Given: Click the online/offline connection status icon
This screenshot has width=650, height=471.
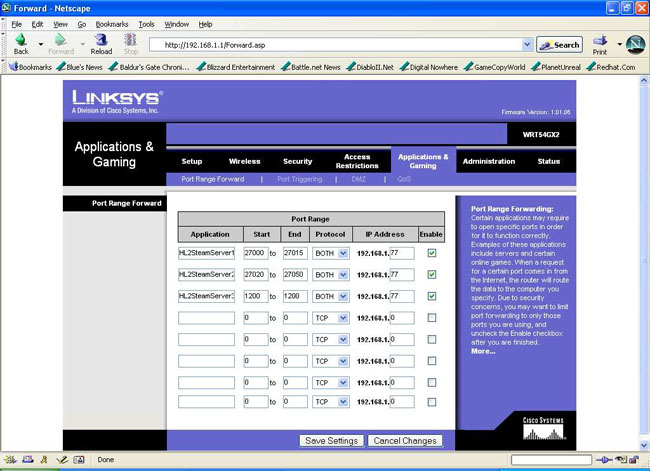Looking at the screenshot, I should 604,460.
